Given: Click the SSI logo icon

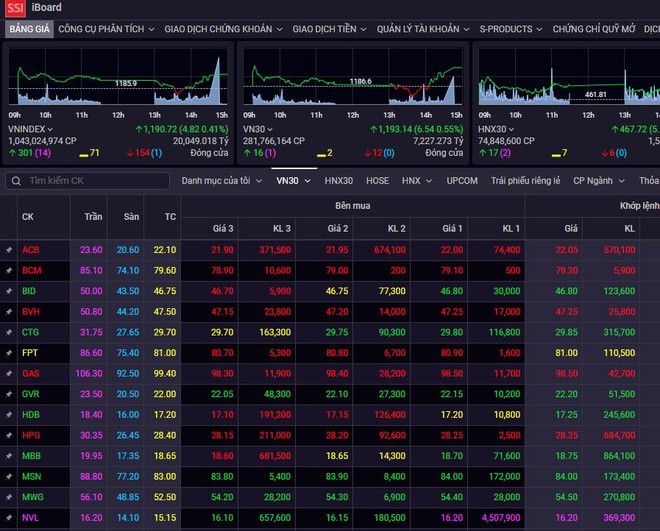Looking at the screenshot, I should coord(15,8).
